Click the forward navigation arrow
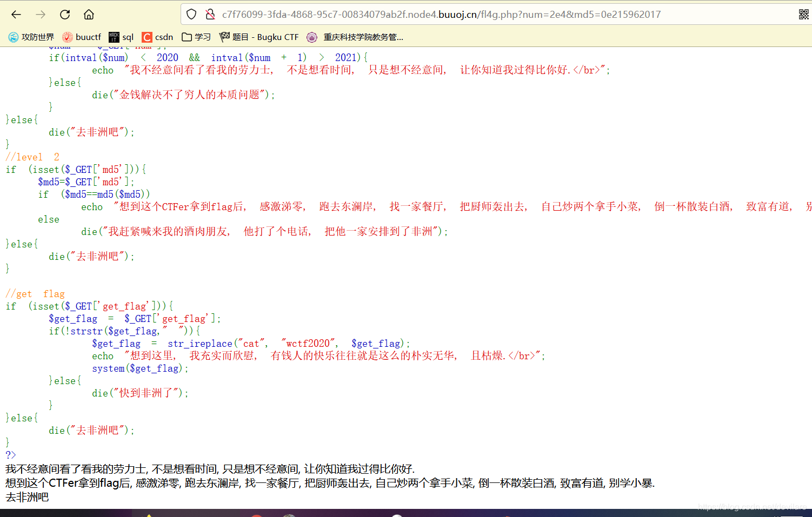 click(40, 15)
